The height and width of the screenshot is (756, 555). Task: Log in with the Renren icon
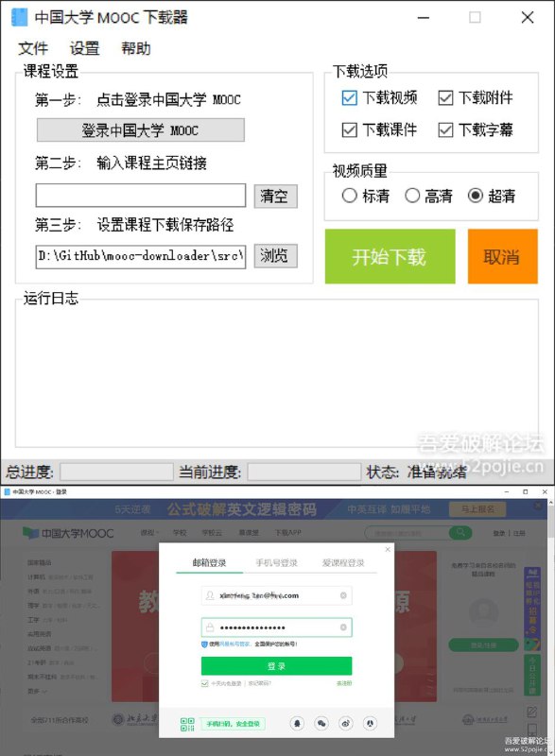370,723
